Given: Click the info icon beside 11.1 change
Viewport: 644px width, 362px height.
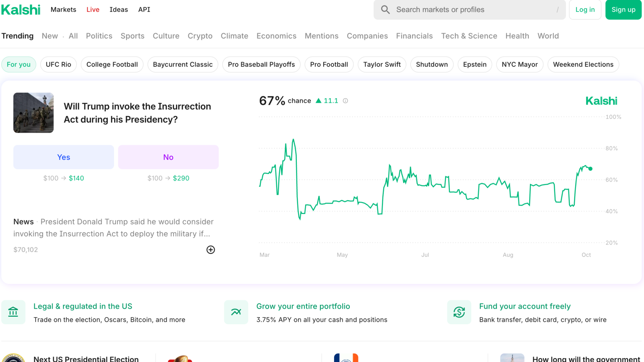Looking at the screenshot, I should click(345, 101).
